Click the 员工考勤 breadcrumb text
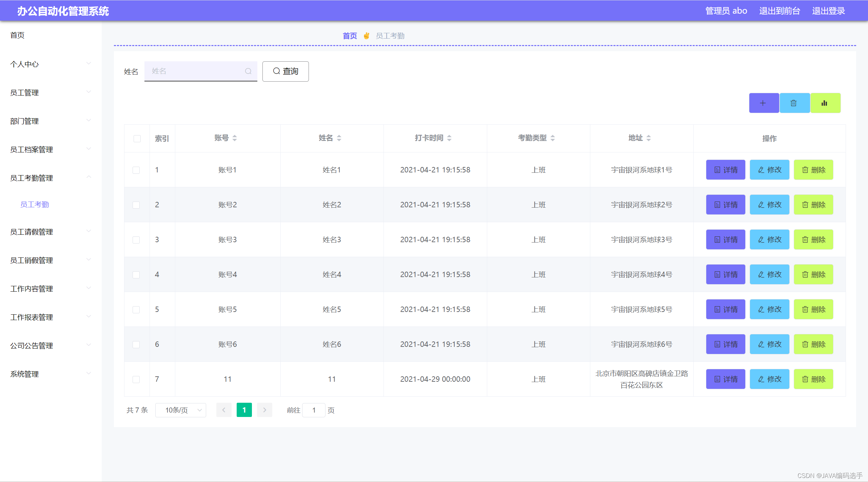This screenshot has width=868, height=482. pyautogui.click(x=390, y=36)
